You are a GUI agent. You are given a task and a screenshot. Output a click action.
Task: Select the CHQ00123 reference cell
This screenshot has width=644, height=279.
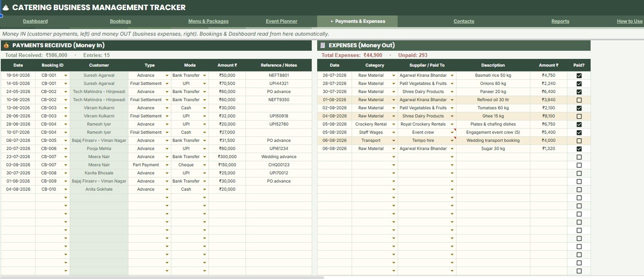pyautogui.click(x=279, y=165)
